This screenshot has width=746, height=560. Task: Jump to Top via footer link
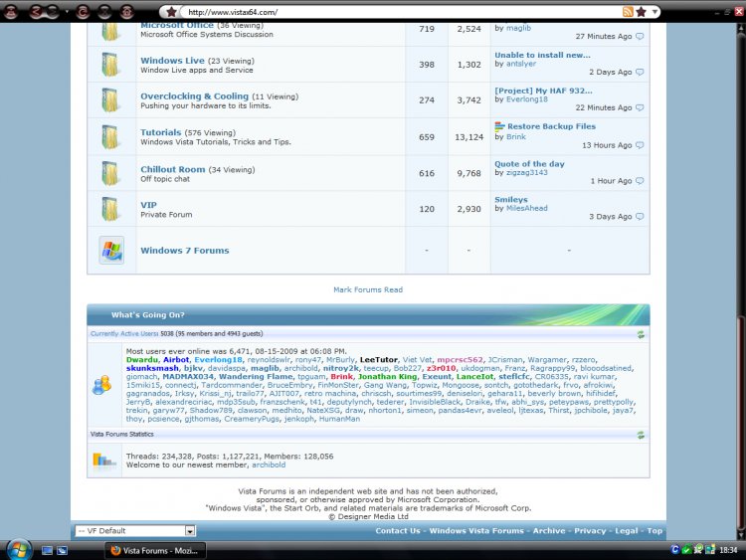coord(654,531)
